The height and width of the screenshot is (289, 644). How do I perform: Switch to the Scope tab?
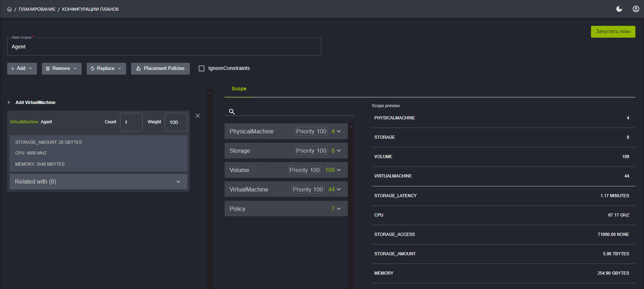(x=239, y=89)
